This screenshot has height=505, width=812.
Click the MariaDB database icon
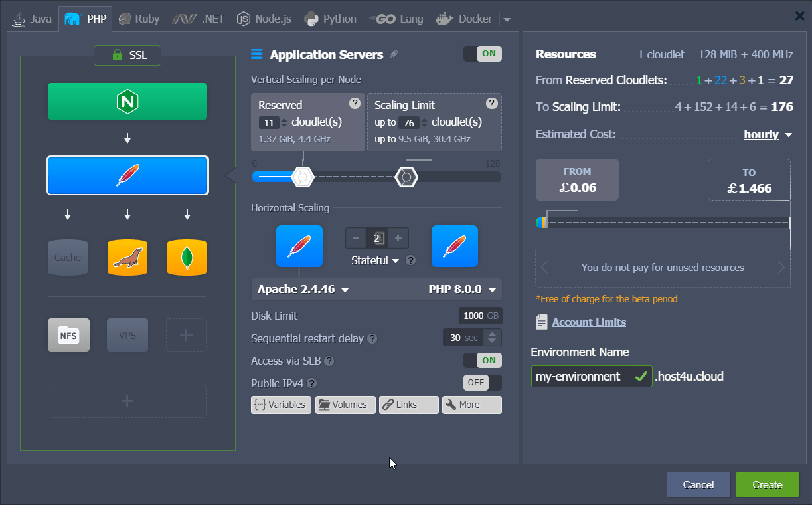(x=127, y=257)
